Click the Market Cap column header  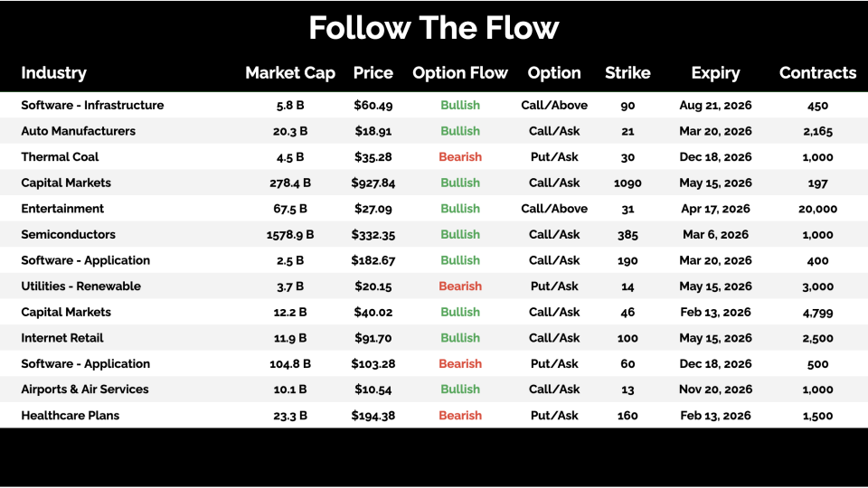click(x=289, y=73)
